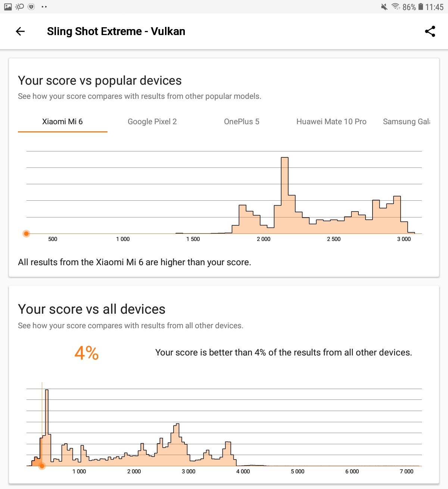Tap the tallest bar in Xiaomi Mi 6 histogram

pyautogui.click(x=284, y=194)
